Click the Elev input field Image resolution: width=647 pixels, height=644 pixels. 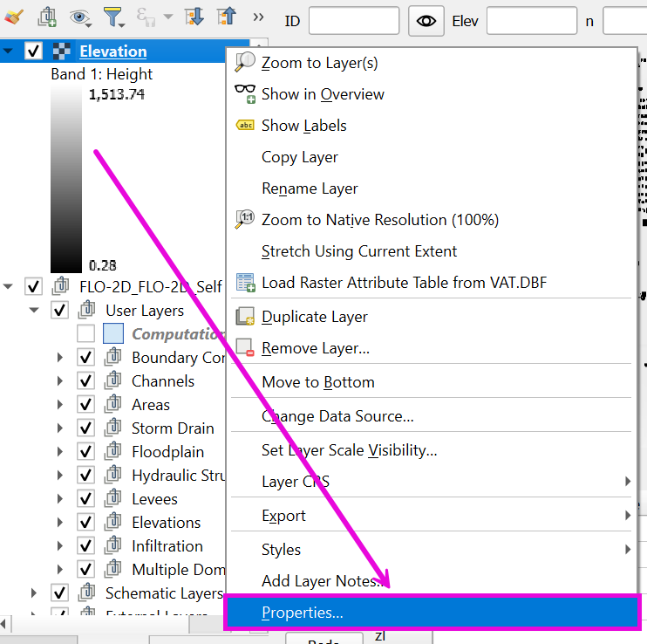click(x=531, y=20)
